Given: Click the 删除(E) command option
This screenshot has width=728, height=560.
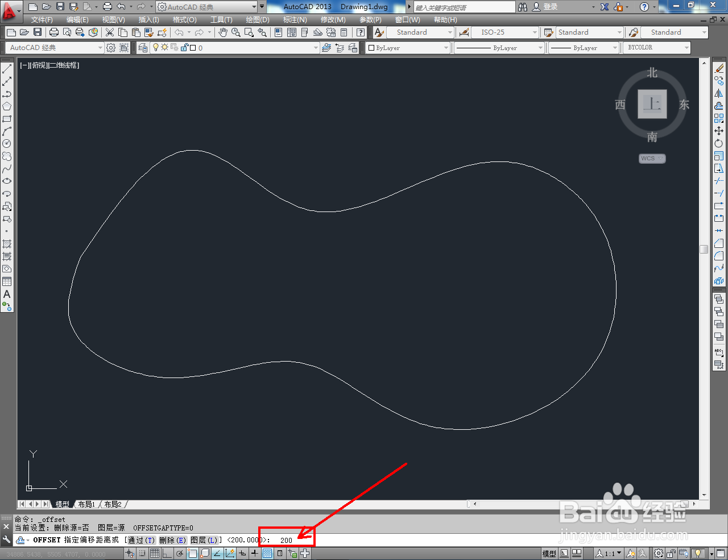Looking at the screenshot, I should pos(173,540).
